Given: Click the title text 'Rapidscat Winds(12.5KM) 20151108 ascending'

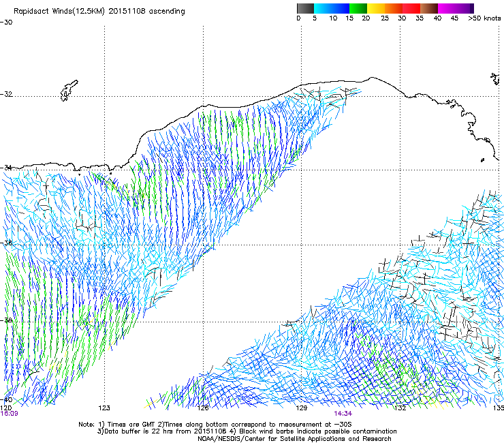Looking at the screenshot, I should point(99,12).
